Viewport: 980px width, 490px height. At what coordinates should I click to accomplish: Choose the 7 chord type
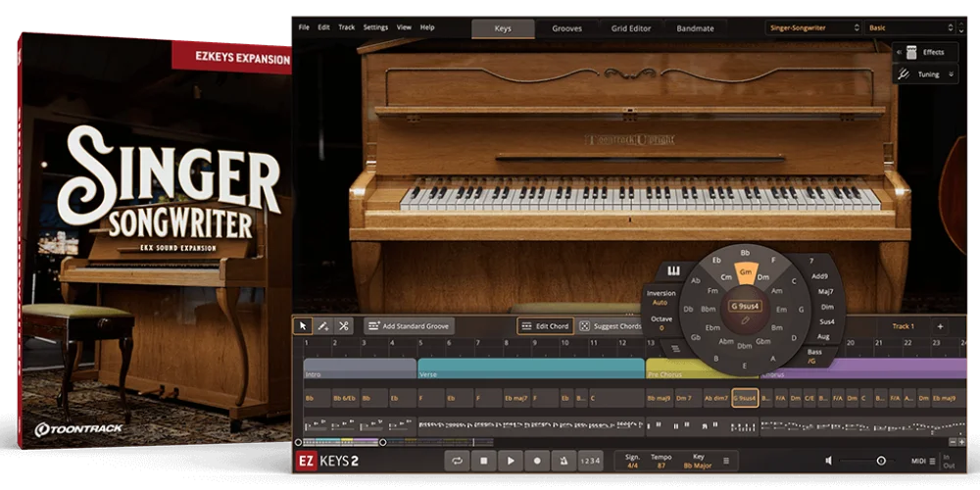[x=811, y=261]
